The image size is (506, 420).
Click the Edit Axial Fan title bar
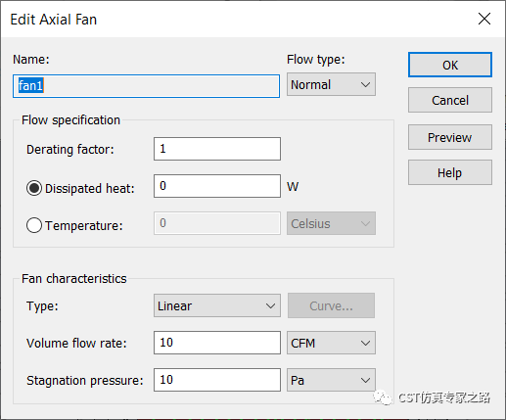[x=228, y=19]
